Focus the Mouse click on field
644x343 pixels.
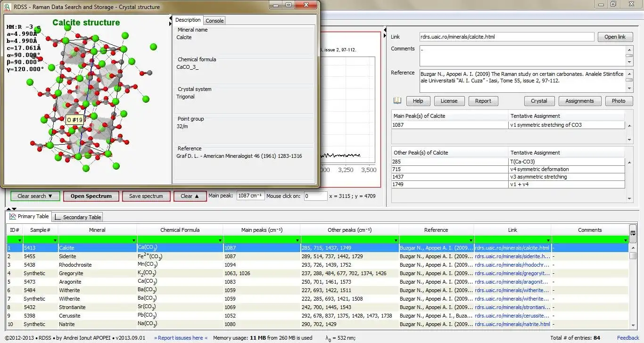(315, 196)
